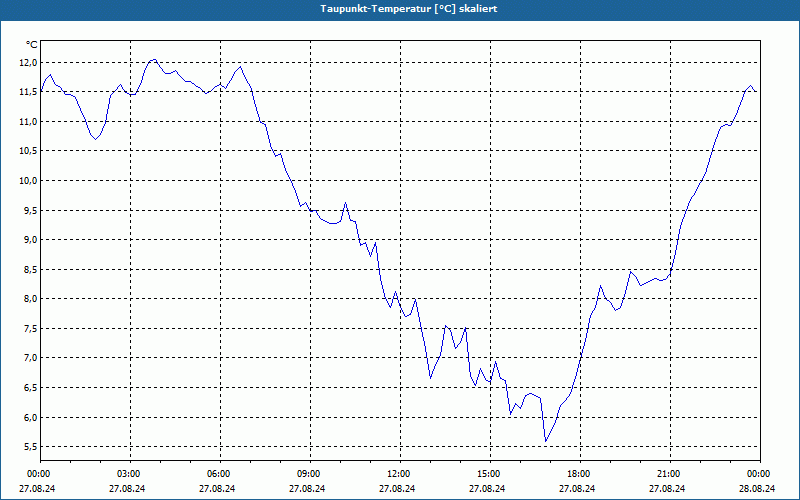Click the '27.08.24' date under 15:00
The image size is (800, 500).
coord(487,488)
